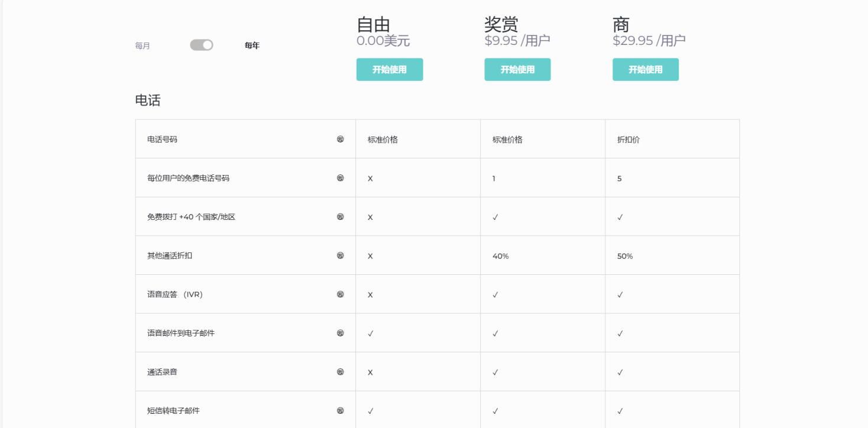Click 开始使用 under the 商 plan
The height and width of the screenshot is (428, 868).
point(645,69)
